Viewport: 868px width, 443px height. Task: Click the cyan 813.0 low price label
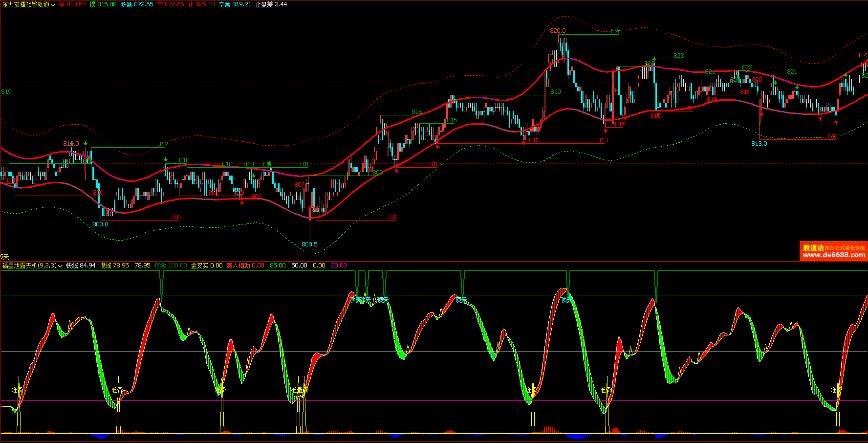759,144
